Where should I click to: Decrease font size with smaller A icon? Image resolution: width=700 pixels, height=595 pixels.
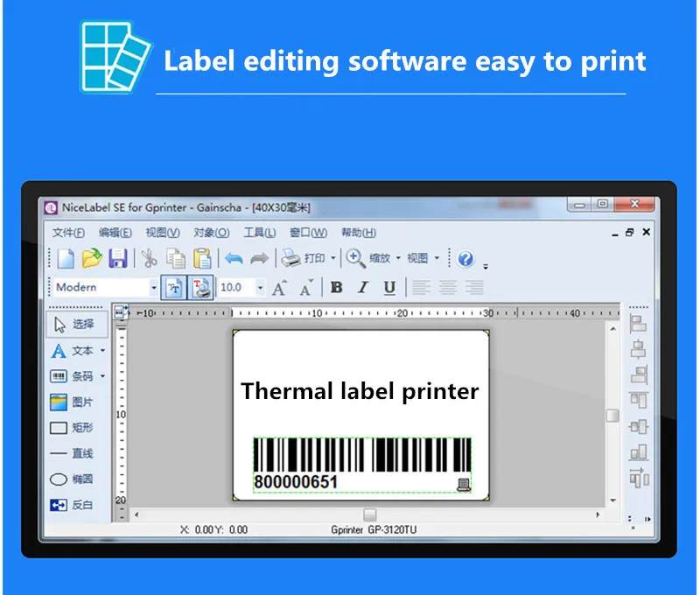306,288
